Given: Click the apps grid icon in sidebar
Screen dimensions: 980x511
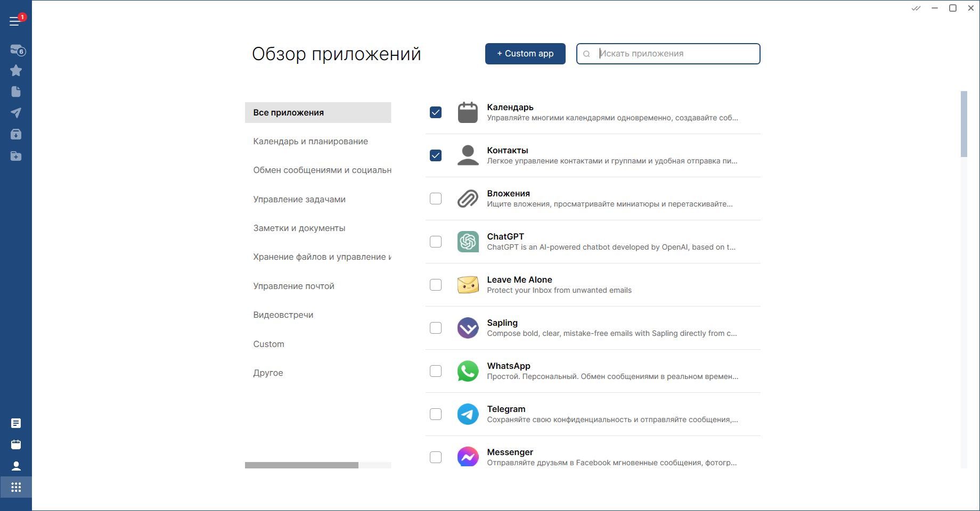Looking at the screenshot, I should click(16, 487).
